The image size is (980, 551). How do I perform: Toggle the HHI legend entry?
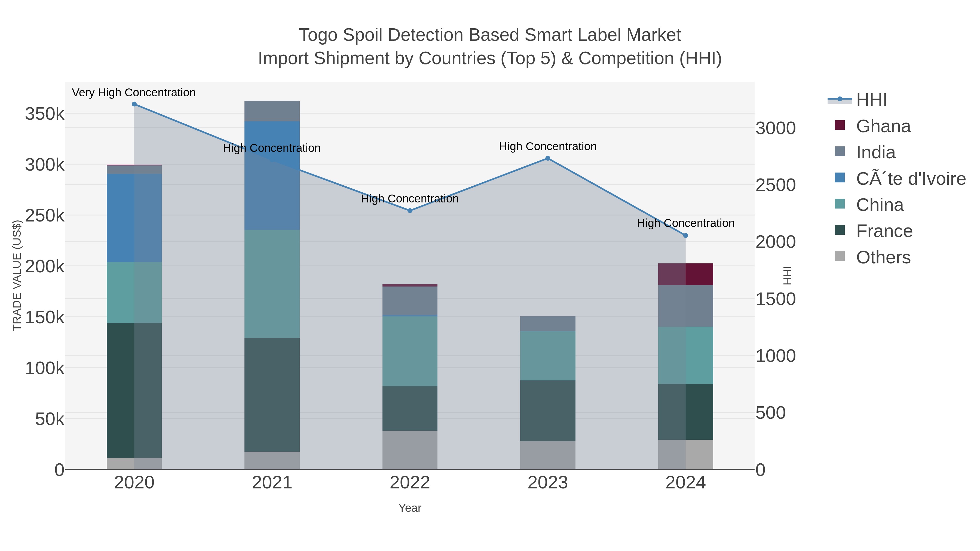(x=857, y=100)
